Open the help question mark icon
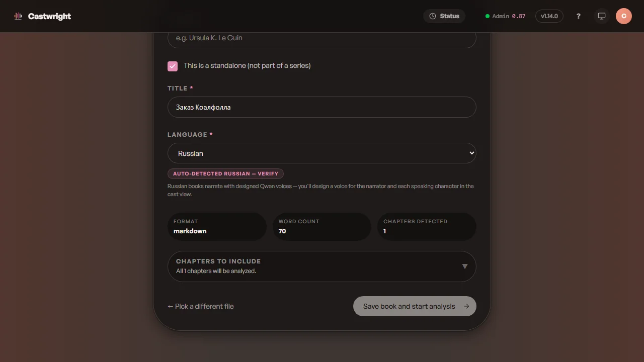Screen dimensions: 644x362 point(579,16)
